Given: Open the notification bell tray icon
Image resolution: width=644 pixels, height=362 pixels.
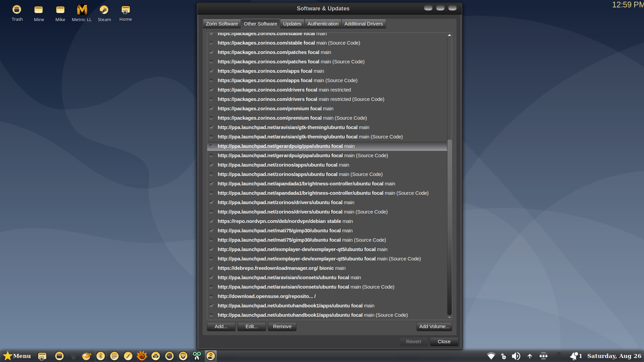Looking at the screenshot, I should (574, 356).
